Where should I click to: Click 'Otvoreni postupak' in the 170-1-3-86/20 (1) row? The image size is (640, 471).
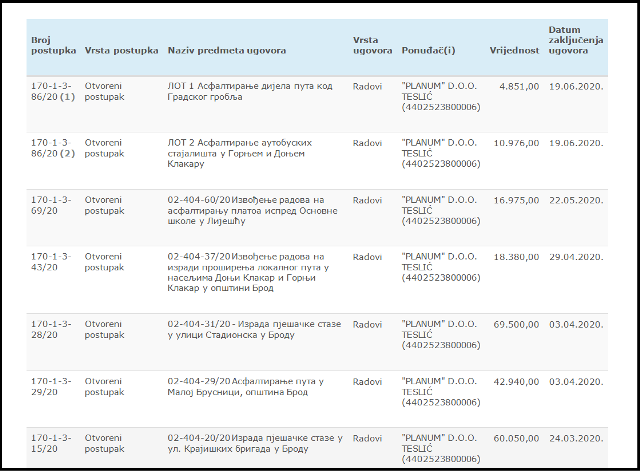click(x=104, y=91)
